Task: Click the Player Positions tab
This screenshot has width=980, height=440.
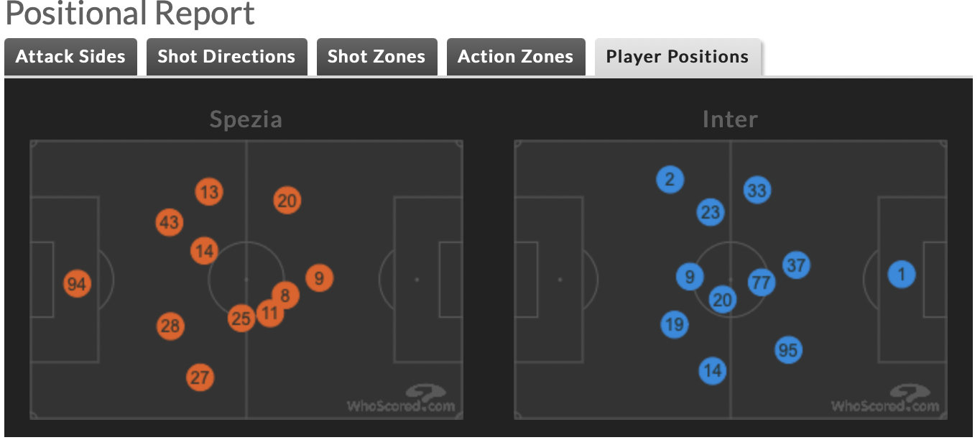Action: tap(677, 57)
